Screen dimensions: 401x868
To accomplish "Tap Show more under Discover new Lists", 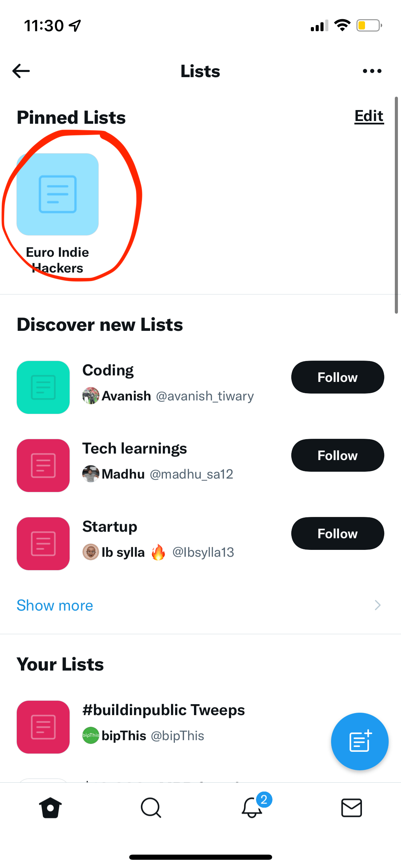I will pyautogui.click(x=55, y=605).
